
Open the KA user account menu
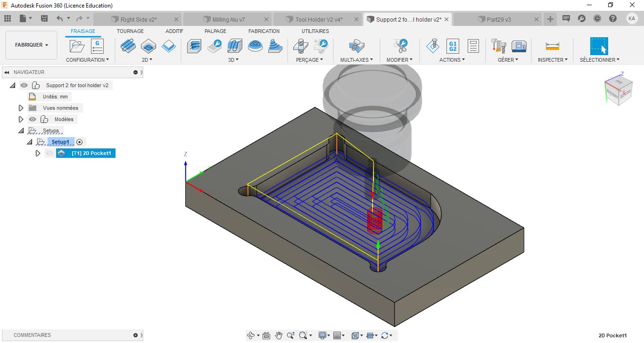coord(632,18)
